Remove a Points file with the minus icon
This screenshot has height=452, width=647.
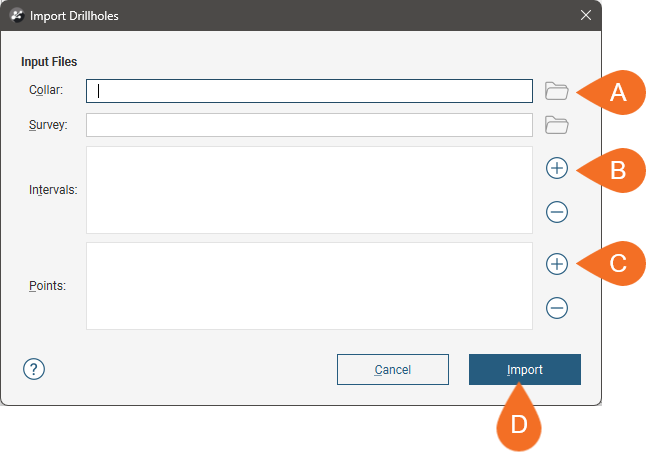[557, 308]
